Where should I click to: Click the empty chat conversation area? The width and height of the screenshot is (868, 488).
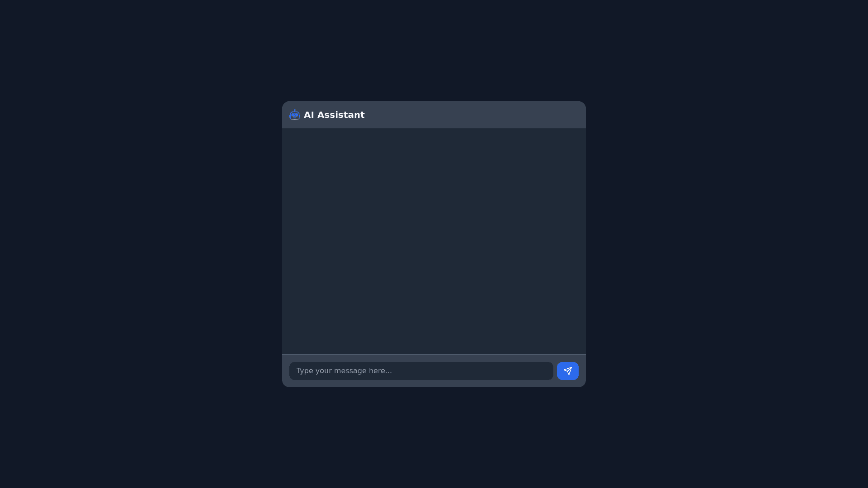coord(434,241)
